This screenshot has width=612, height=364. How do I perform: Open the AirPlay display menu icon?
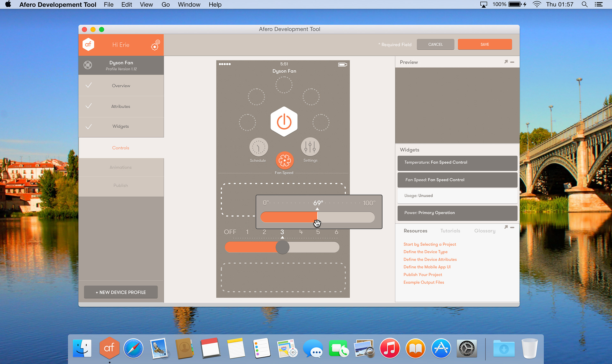pyautogui.click(x=484, y=4)
